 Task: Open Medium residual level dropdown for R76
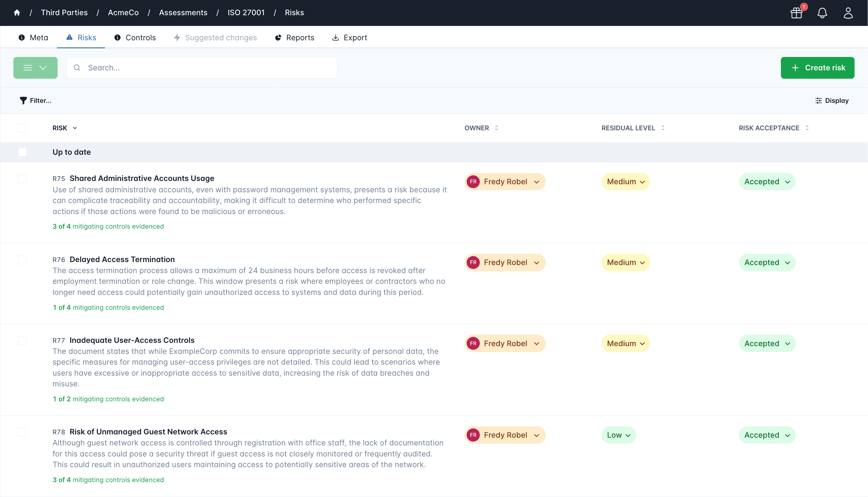(x=625, y=262)
